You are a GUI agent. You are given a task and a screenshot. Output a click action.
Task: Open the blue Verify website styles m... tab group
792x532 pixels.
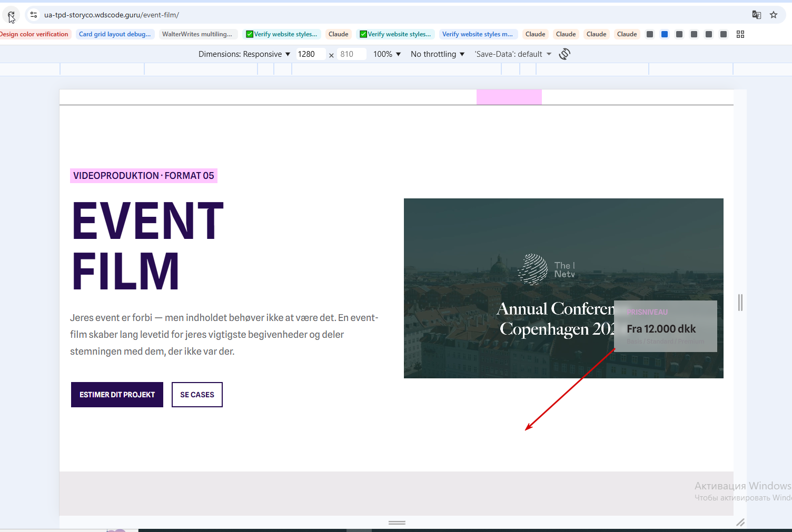(x=478, y=34)
